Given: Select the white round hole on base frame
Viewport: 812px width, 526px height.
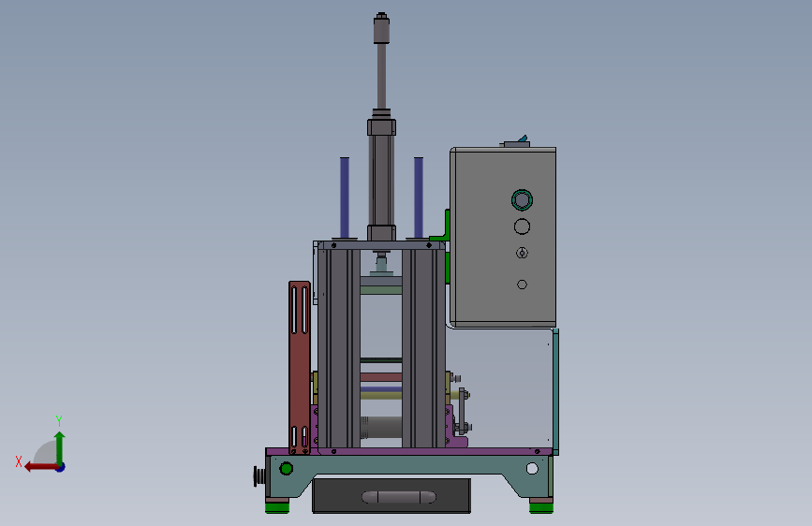Looking at the screenshot, I should tap(532, 469).
